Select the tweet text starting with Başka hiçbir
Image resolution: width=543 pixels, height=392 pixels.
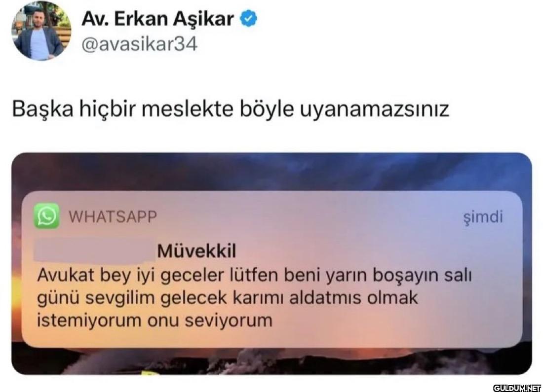(x=231, y=109)
